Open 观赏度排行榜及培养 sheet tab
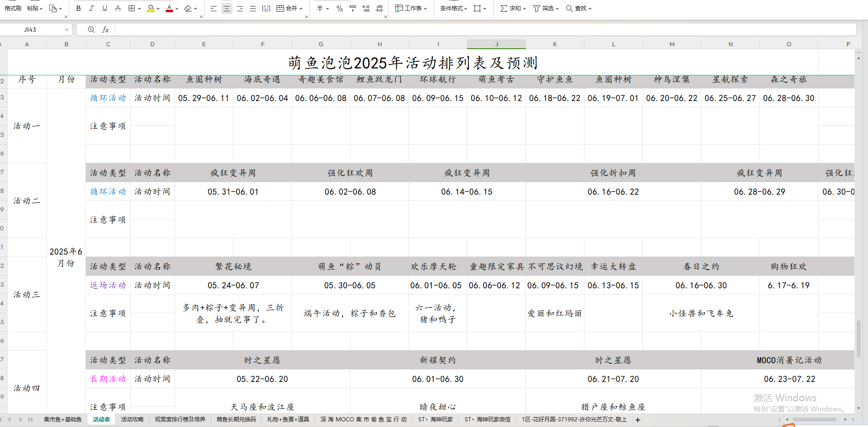Screen dimensions: 868x427 (x=180, y=420)
